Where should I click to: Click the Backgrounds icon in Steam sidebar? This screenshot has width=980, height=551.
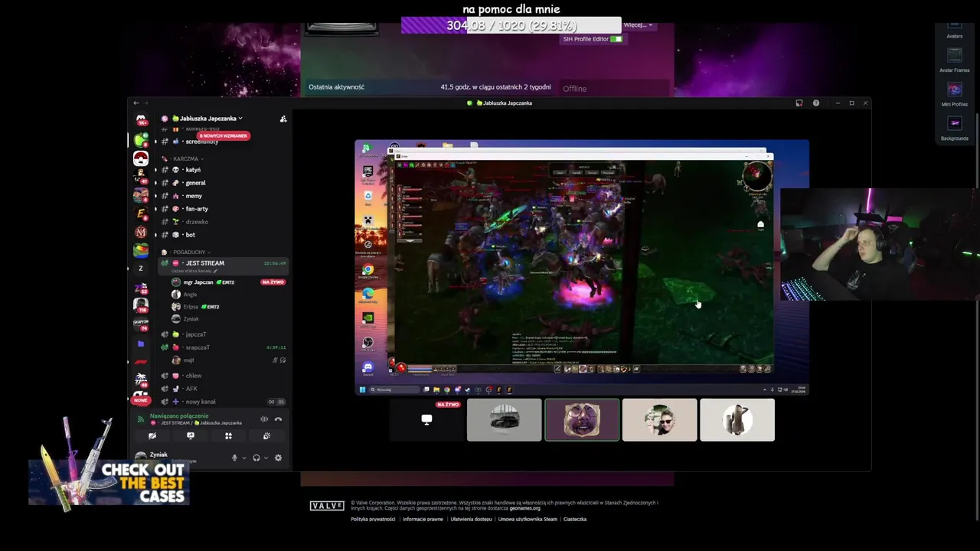(955, 123)
